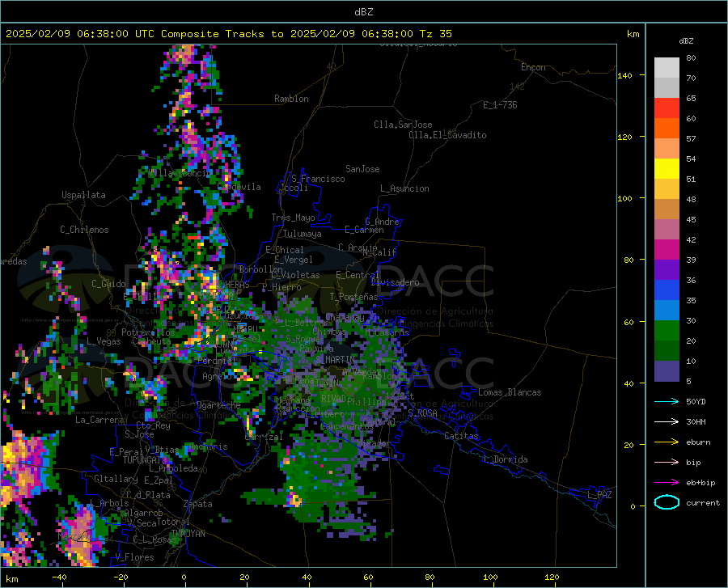Click the Divisadero map label

[395, 282]
